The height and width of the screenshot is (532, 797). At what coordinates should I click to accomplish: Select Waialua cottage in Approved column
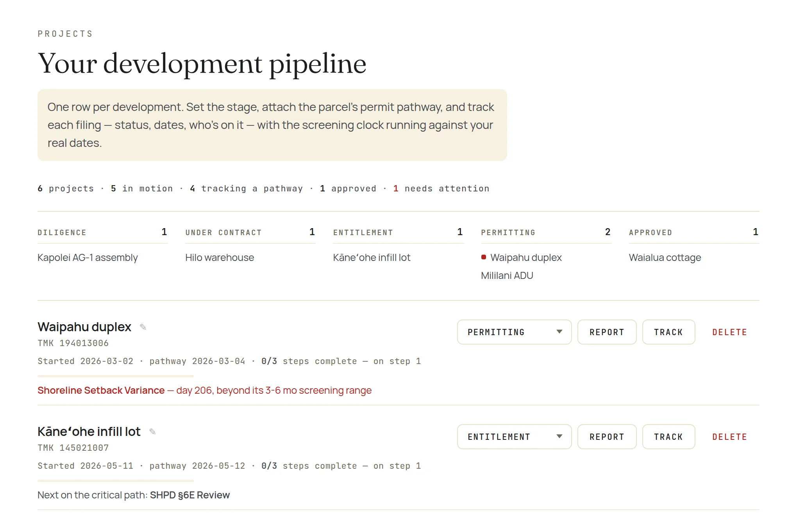point(665,257)
